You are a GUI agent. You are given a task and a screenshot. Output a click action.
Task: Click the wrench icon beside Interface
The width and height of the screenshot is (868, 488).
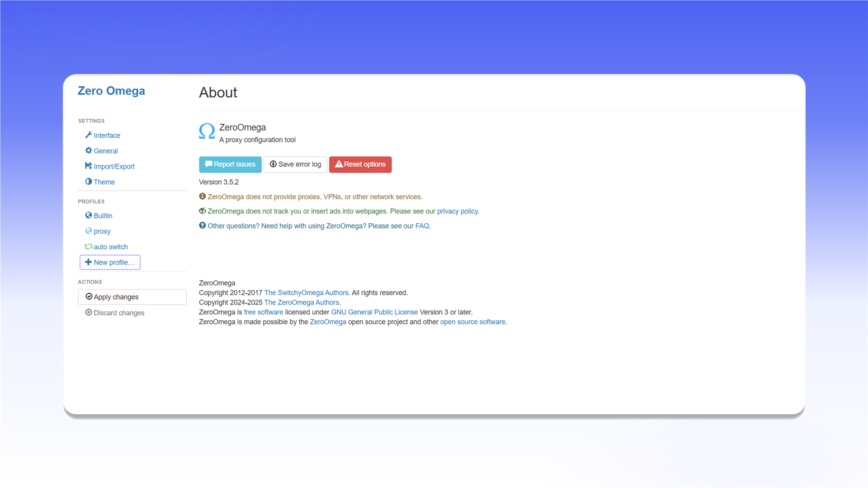point(89,135)
